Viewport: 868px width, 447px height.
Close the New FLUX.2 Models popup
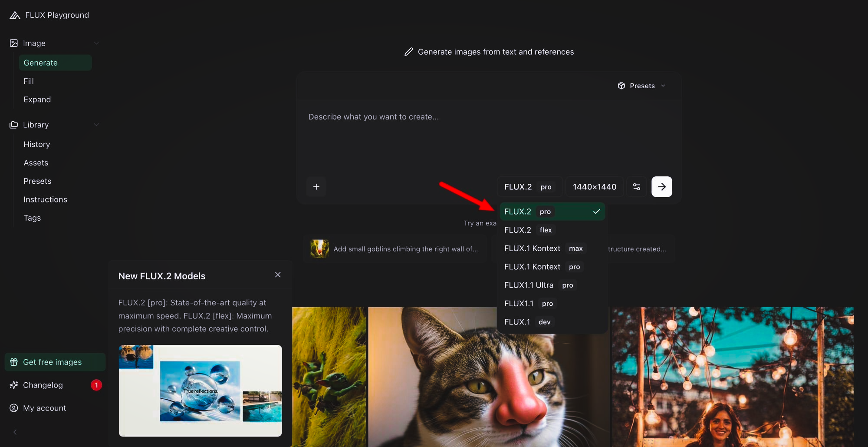278,275
